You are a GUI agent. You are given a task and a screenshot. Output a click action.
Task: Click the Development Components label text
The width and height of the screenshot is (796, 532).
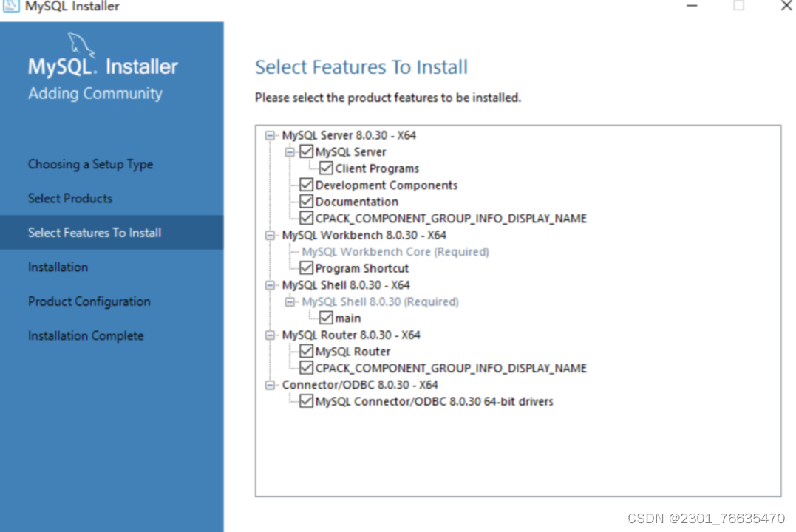[387, 185]
